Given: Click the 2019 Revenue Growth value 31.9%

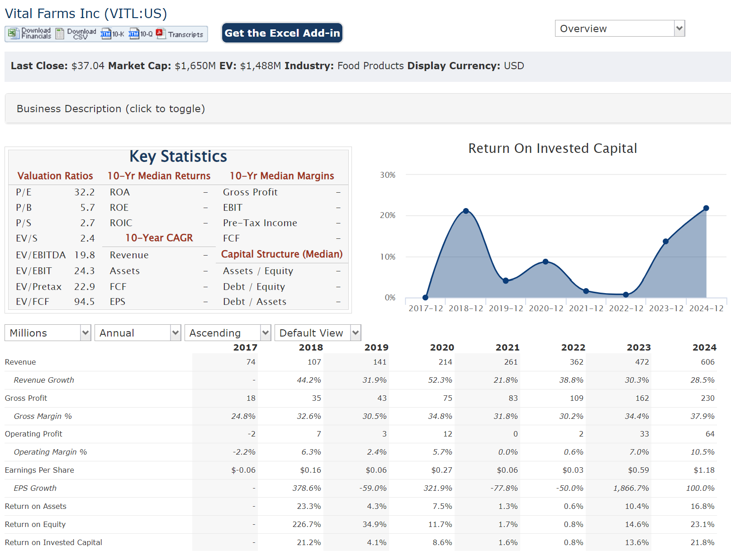Looking at the screenshot, I should click(375, 380).
